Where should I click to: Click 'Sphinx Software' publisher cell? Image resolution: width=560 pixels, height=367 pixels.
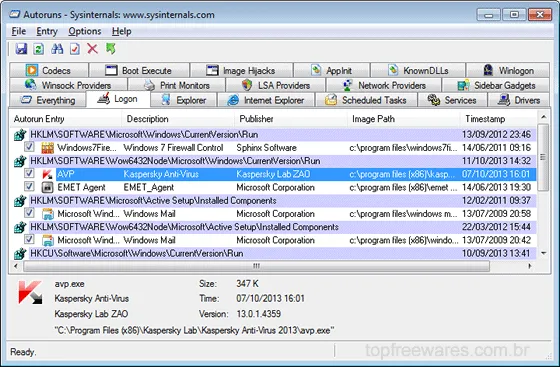[266, 148]
